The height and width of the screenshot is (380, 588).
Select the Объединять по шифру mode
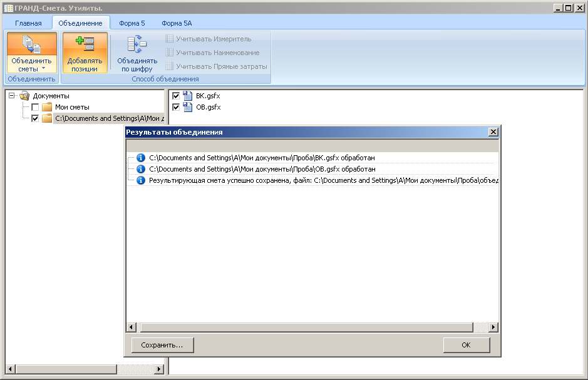coord(137,53)
